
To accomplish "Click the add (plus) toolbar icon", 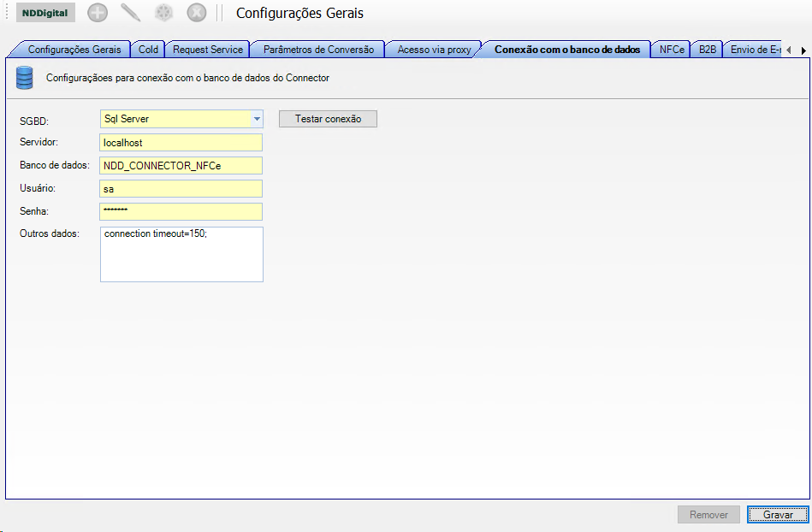I will click(98, 13).
